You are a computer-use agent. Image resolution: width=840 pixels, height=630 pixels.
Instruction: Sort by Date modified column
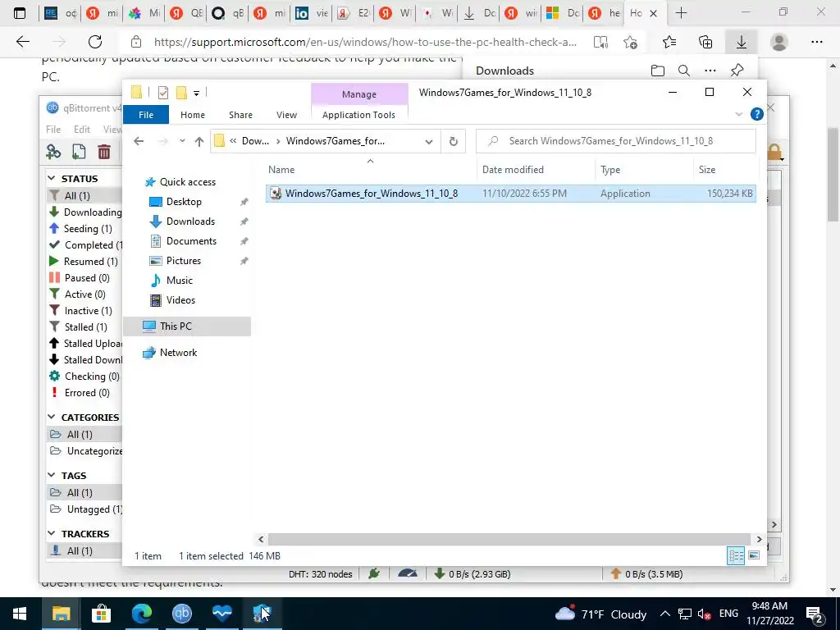pyautogui.click(x=513, y=170)
